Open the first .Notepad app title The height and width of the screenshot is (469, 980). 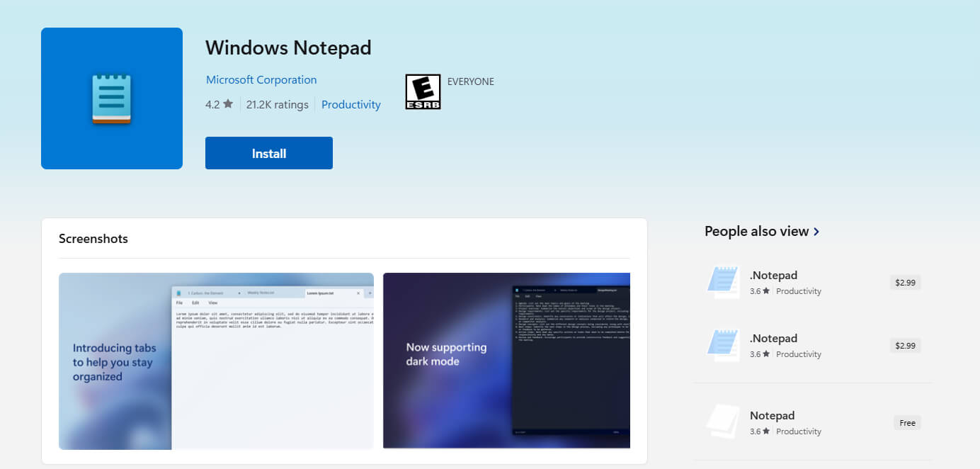[x=773, y=275]
